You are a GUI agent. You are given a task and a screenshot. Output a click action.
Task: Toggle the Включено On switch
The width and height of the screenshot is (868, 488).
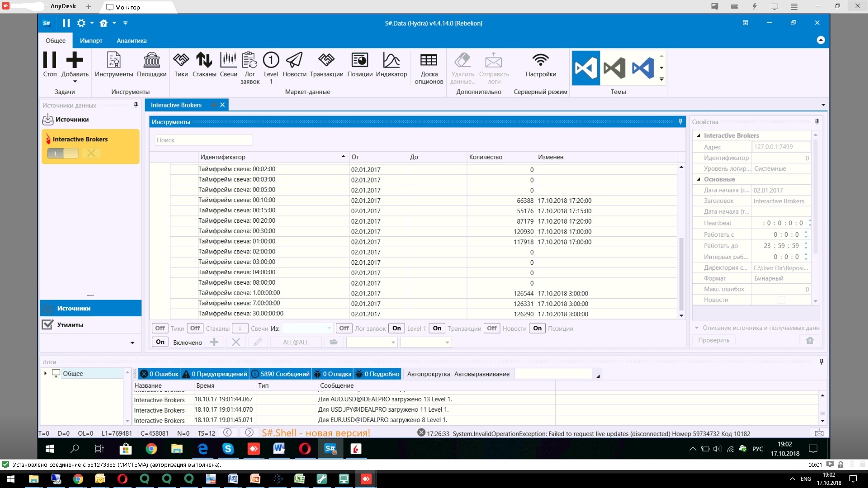click(160, 342)
